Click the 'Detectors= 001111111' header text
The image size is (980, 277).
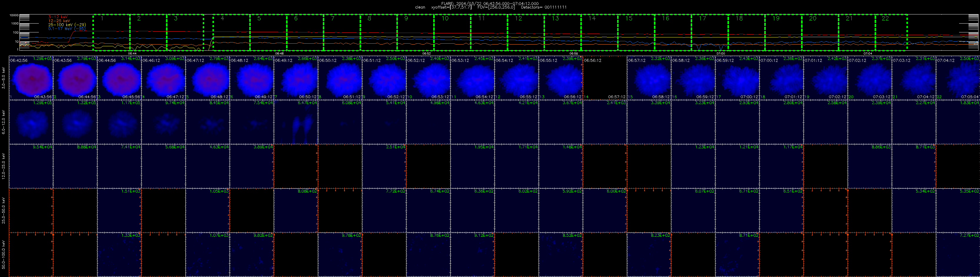[x=544, y=7]
